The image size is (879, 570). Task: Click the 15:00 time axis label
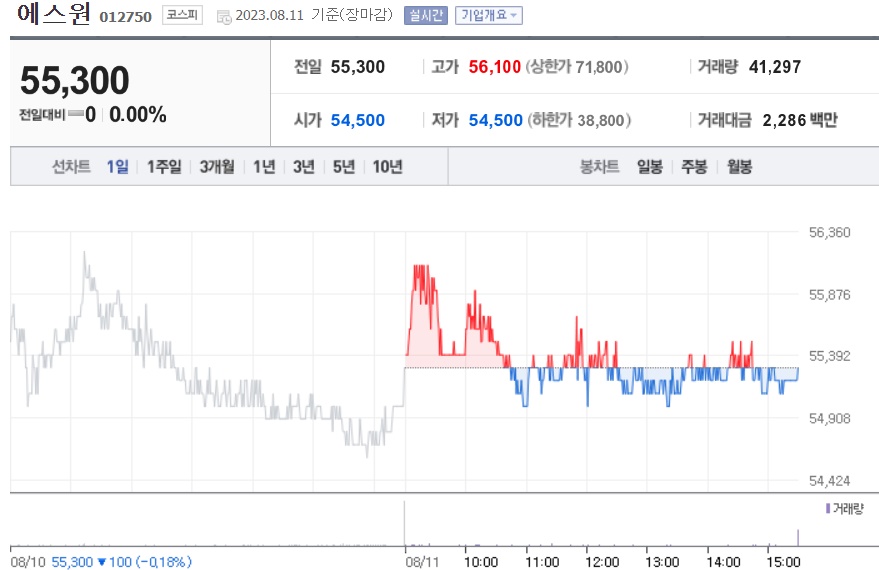pyautogui.click(x=783, y=562)
